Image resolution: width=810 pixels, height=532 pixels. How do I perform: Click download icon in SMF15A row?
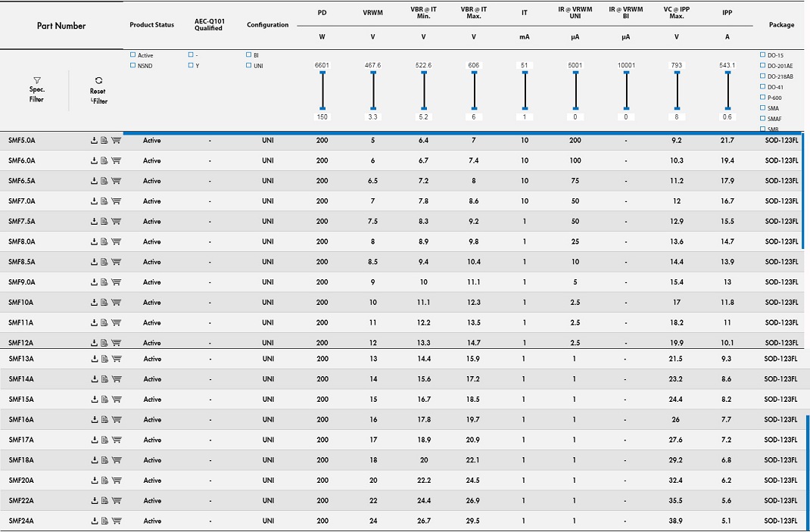[x=94, y=400]
